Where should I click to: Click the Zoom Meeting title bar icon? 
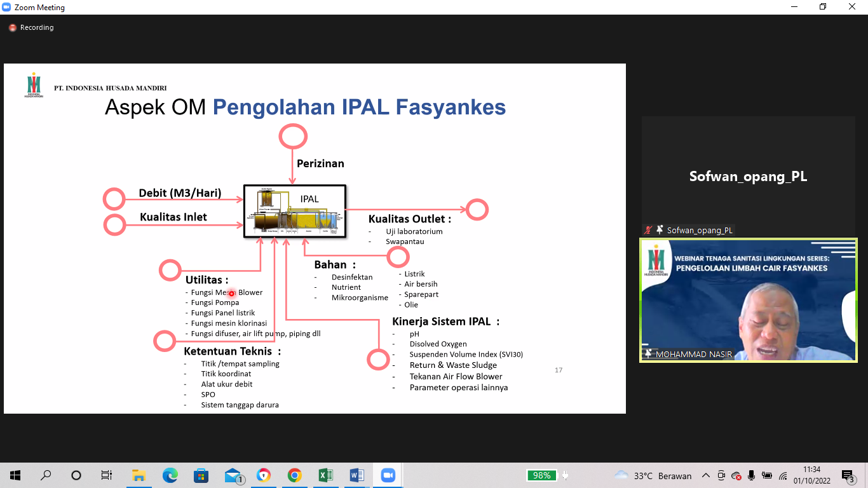pos(7,7)
